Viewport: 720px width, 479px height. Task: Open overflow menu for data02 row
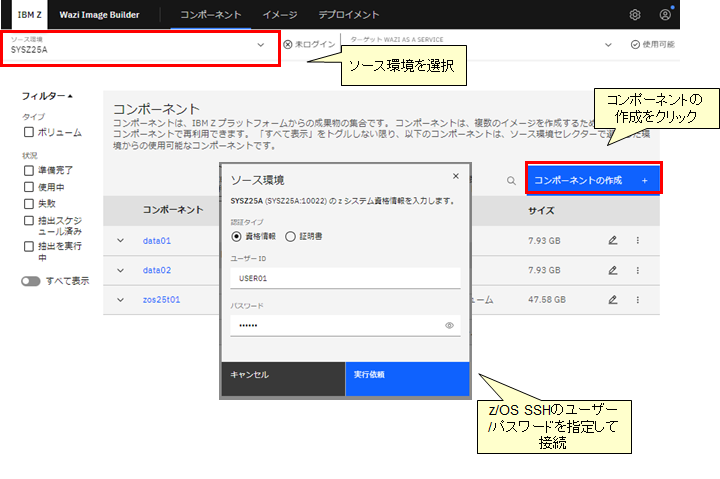point(637,270)
